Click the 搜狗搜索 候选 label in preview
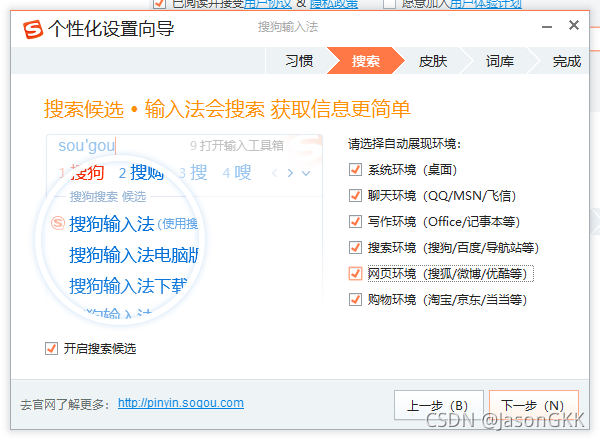Image resolution: width=600 pixels, height=440 pixels. tap(108, 197)
